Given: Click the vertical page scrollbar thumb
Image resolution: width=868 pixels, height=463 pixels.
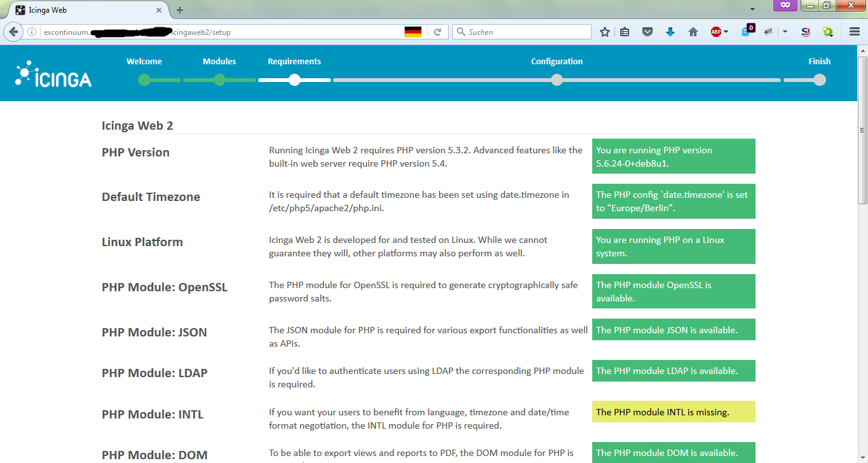Looking at the screenshot, I should coord(862,130).
